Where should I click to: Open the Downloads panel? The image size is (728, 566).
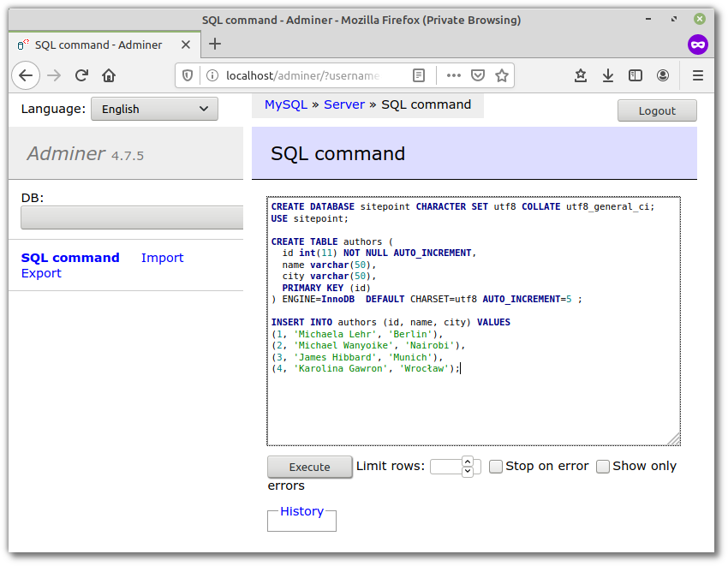tap(608, 75)
